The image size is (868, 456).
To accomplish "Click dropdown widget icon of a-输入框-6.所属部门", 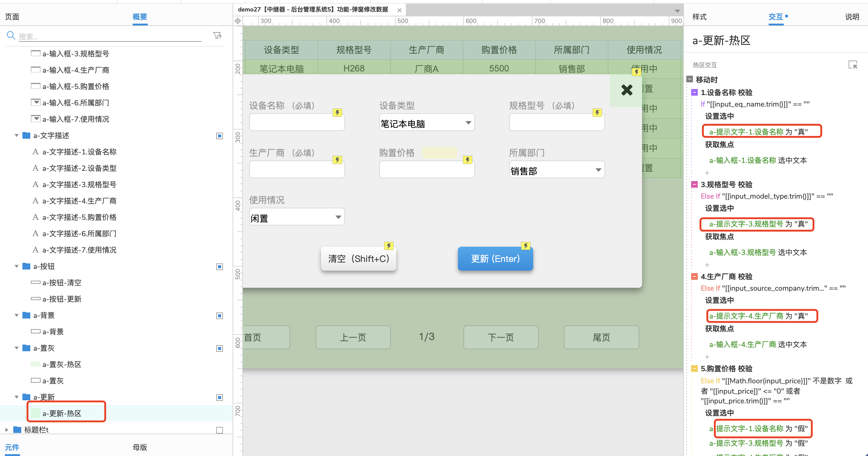I will click(x=35, y=102).
